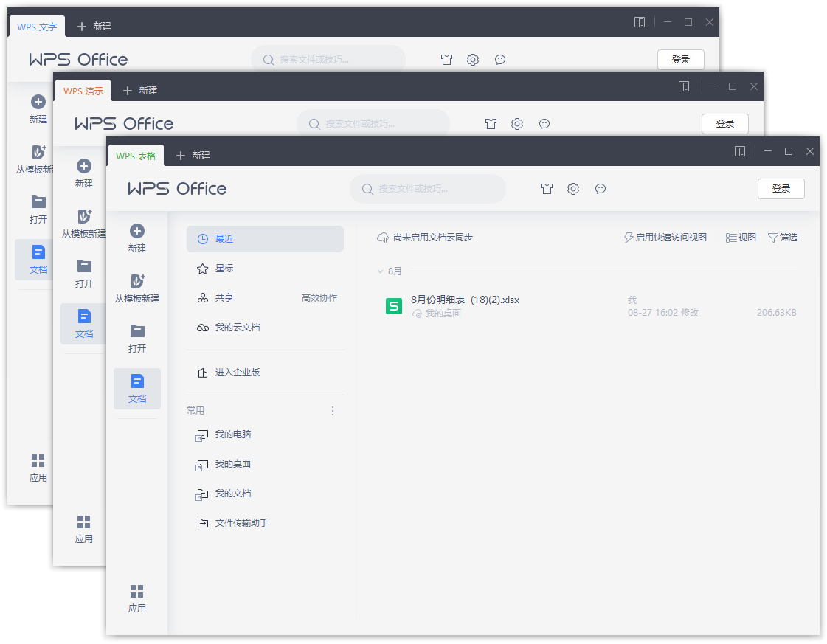This screenshot has width=827, height=644.
Task: Open 应用 grid icon in WPS 演示 sidebar
Action: pos(84,522)
